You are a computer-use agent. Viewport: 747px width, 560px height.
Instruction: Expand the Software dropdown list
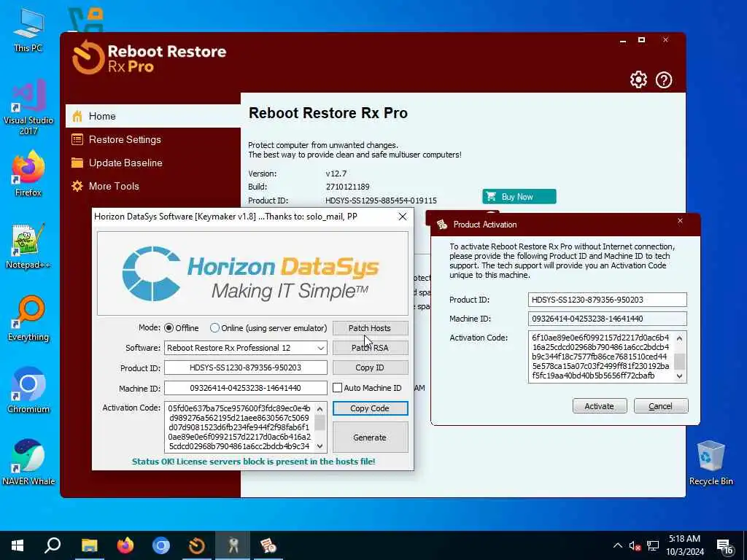pyautogui.click(x=321, y=348)
